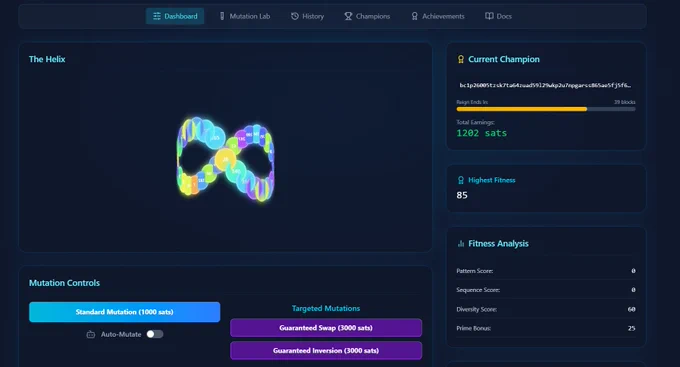Click the Champions trophy icon
Screen dimensions: 680x367
pyautogui.click(x=348, y=16)
